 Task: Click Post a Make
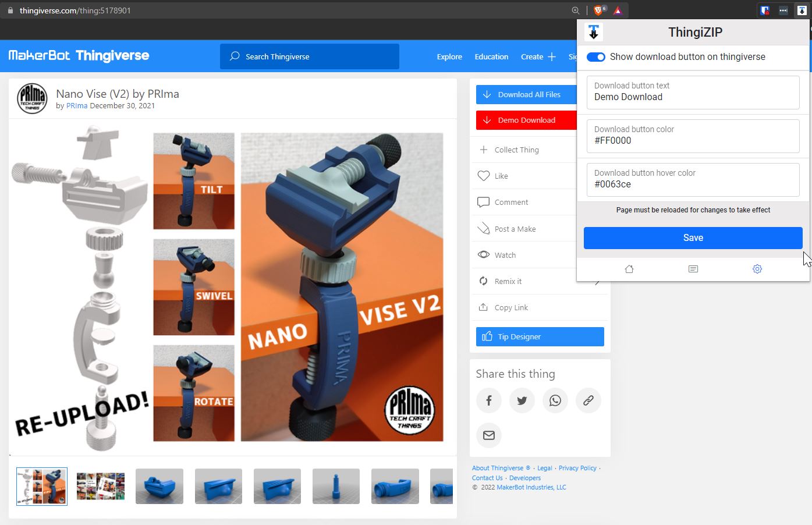point(515,229)
